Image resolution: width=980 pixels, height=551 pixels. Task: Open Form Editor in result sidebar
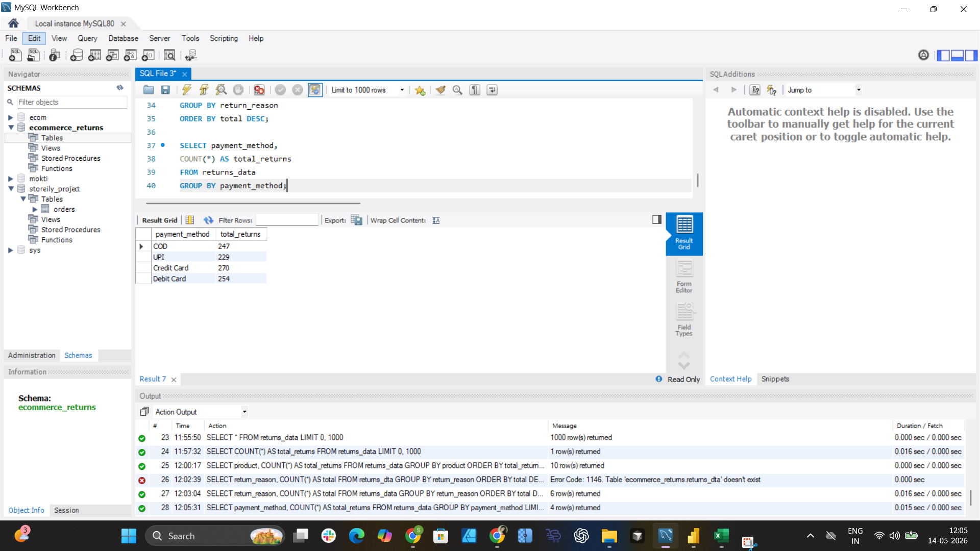coord(684,277)
